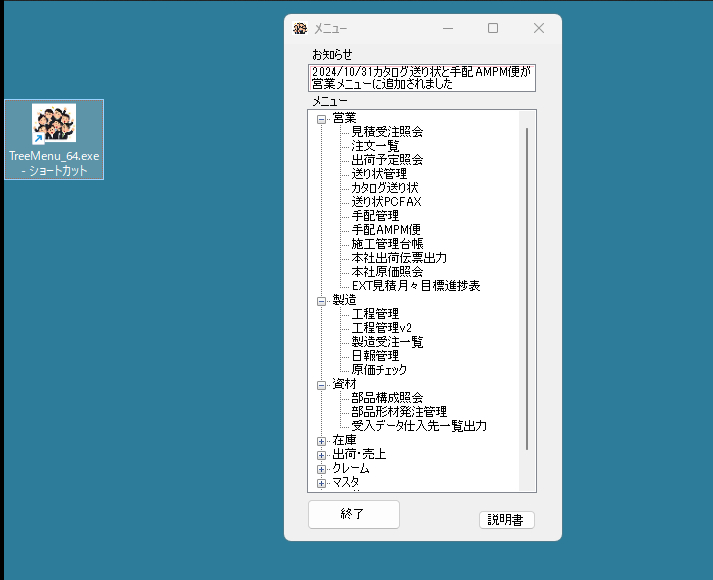Expand the クレーム tree node

pyautogui.click(x=322, y=468)
